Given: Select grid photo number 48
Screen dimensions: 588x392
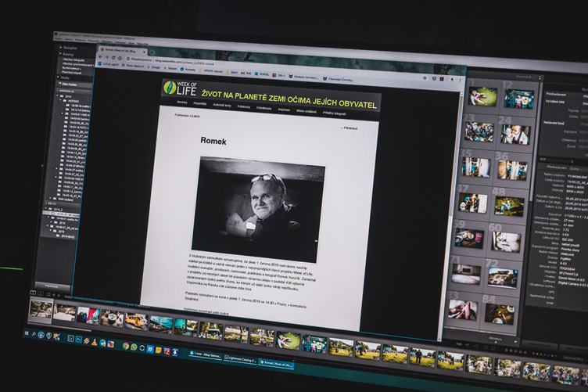Looking at the screenshot, I should point(509,206).
